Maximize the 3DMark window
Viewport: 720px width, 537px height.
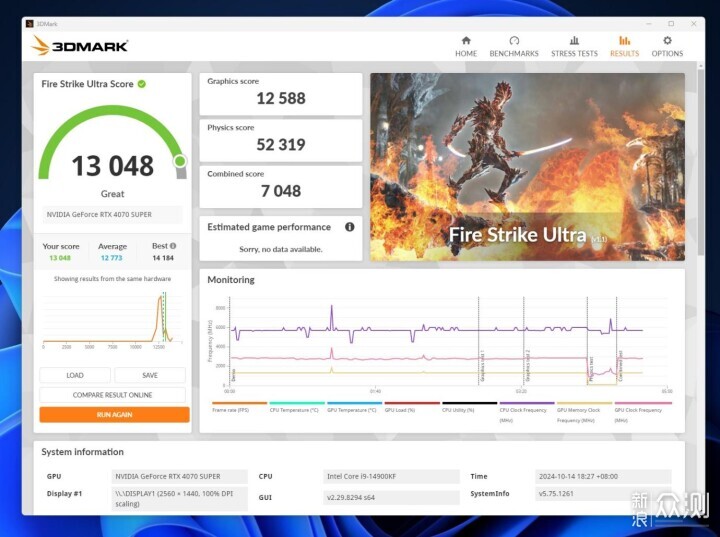pyautogui.click(x=671, y=23)
